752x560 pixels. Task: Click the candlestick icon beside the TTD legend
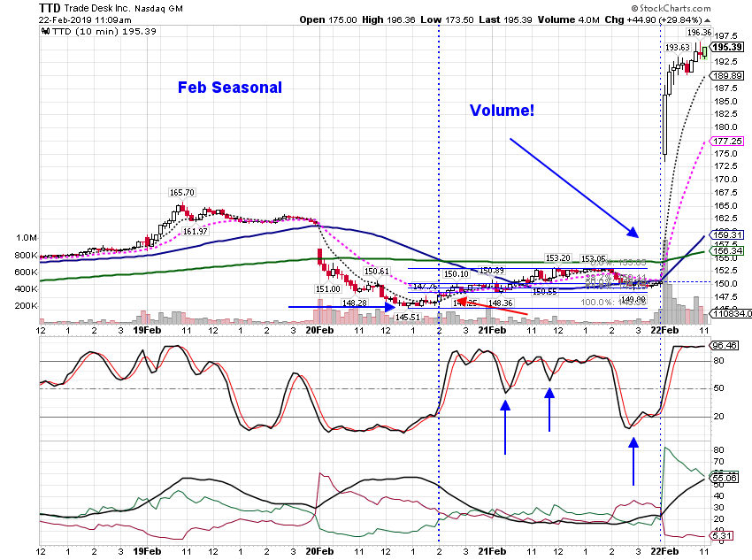[x=45, y=32]
